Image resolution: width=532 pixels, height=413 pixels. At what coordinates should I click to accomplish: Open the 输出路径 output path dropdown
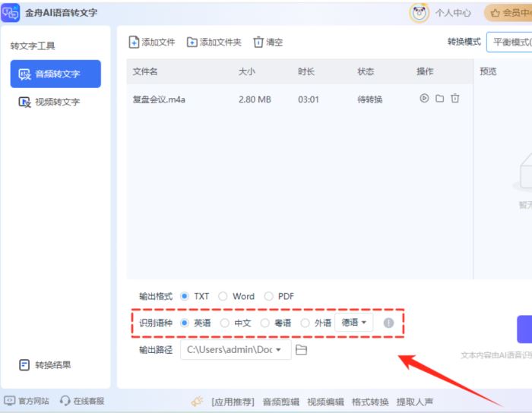pyautogui.click(x=236, y=350)
